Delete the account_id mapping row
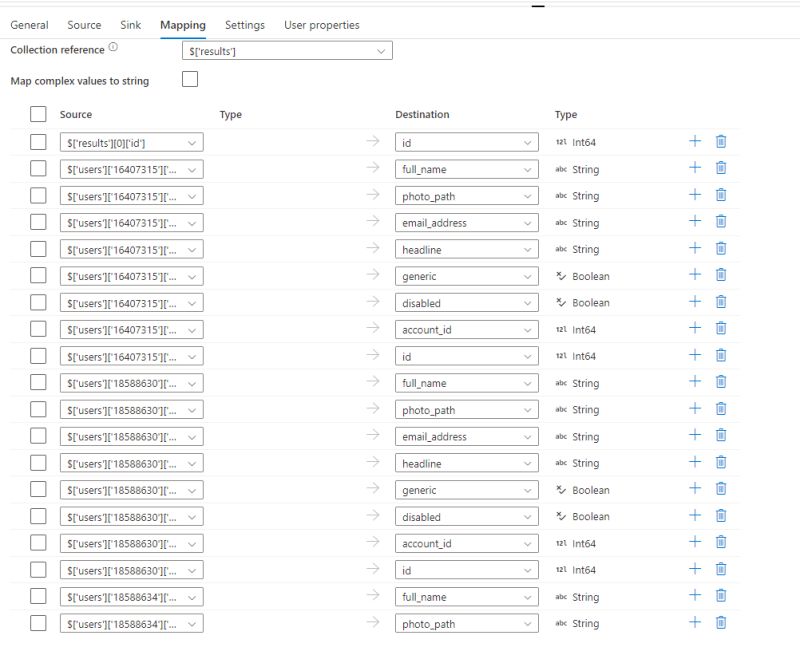The height and width of the screenshot is (655, 800). pos(721,329)
